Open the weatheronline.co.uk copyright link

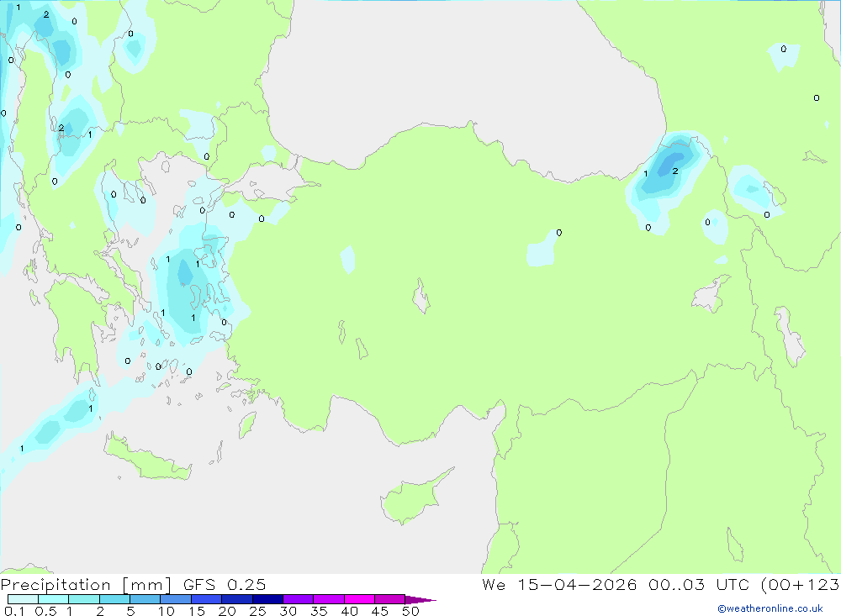770,608
